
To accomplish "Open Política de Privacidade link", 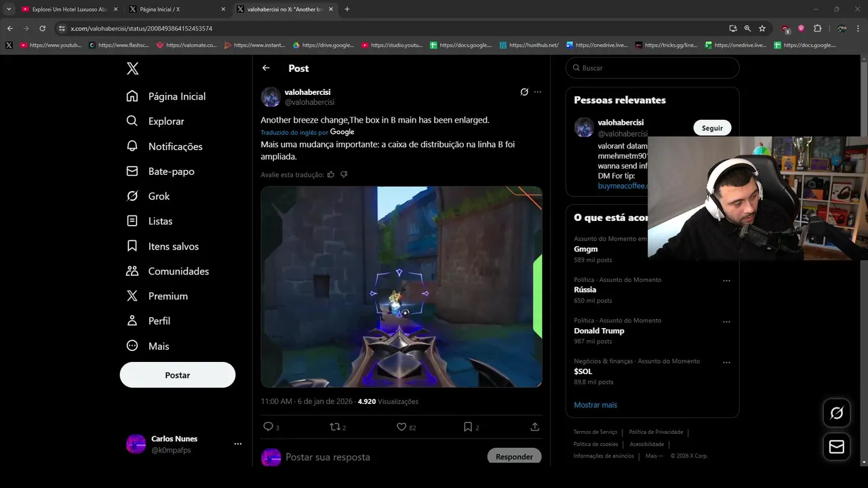I will tap(656, 432).
